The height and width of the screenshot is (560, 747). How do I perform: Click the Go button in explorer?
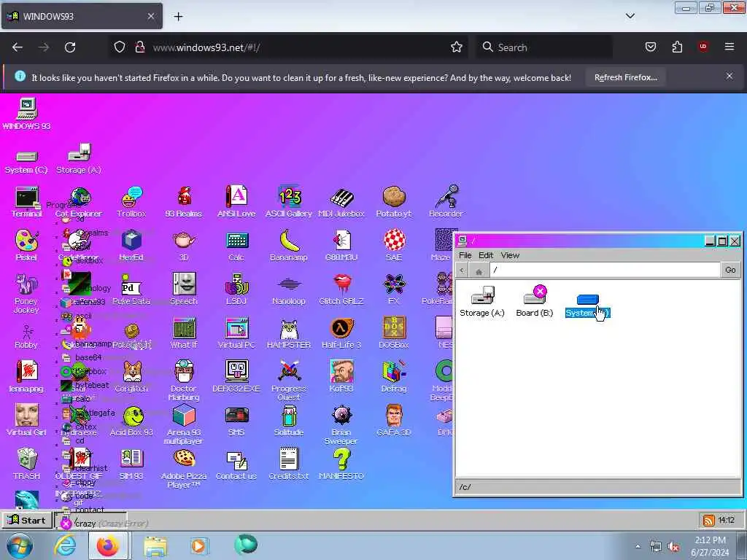[730, 270]
